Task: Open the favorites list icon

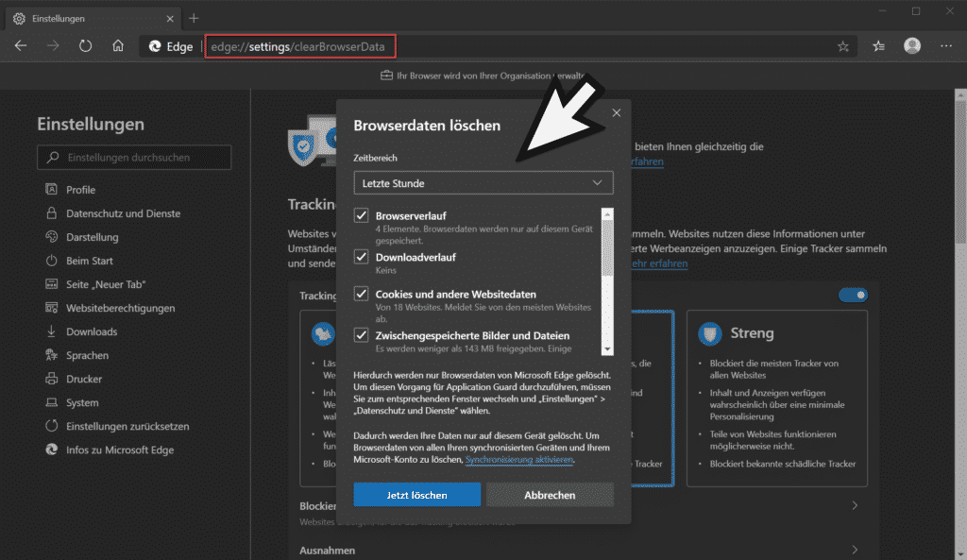Action: [879, 45]
